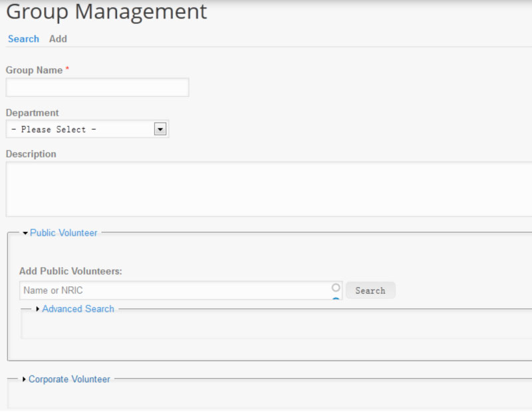
Task: Expand using the Advanced Search arrow icon
Action: coord(38,309)
